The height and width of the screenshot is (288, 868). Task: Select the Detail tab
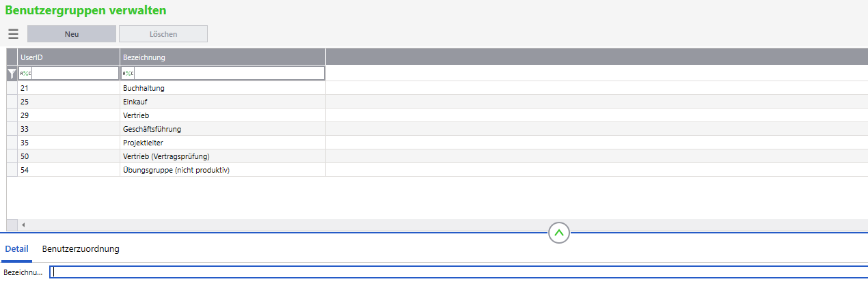[16, 249]
